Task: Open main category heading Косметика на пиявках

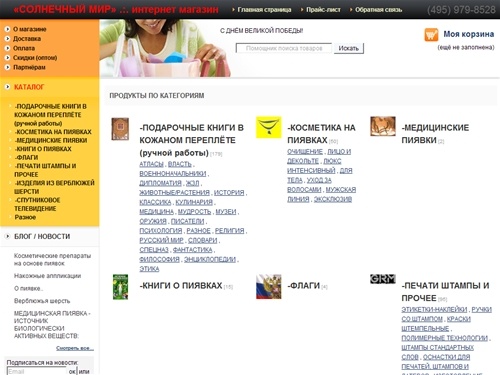Action: point(321,134)
